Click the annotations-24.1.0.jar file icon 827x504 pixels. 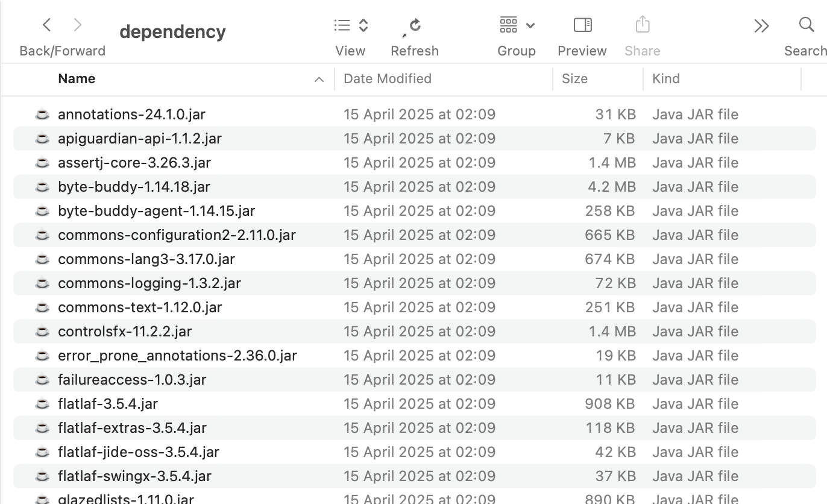[x=42, y=115]
